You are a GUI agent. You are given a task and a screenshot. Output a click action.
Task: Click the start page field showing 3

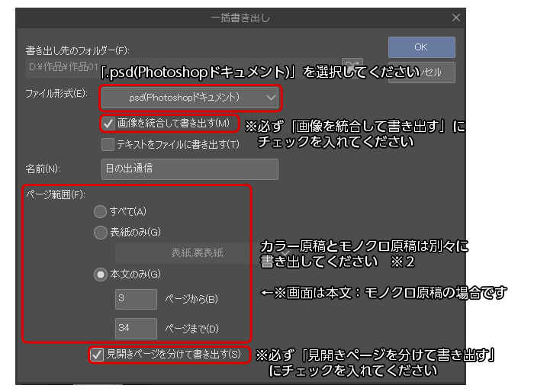point(136,300)
